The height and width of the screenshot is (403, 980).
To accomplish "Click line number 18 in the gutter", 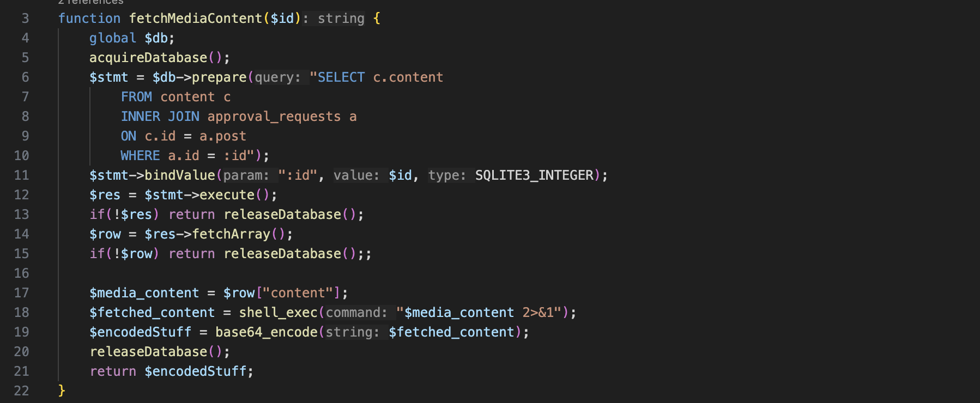I will coord(22,313).
